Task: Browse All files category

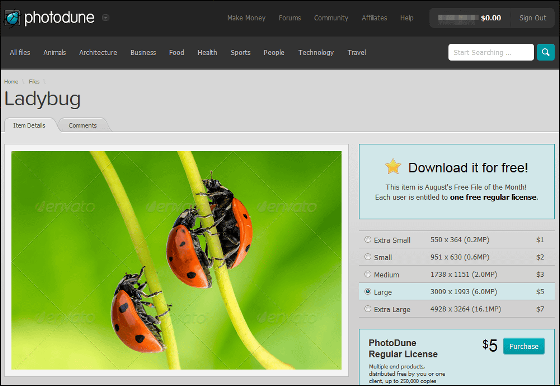Action: [20, 52]
